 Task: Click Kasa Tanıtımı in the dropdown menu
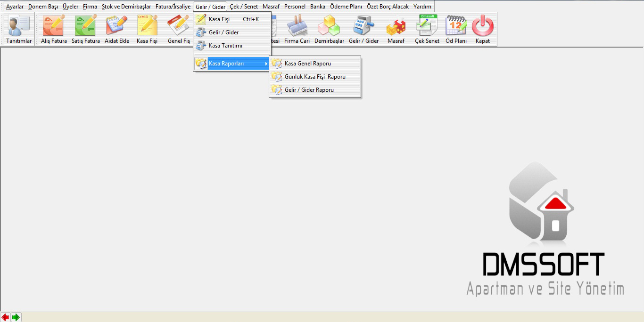pyautogui.click(x=225, y=46)
